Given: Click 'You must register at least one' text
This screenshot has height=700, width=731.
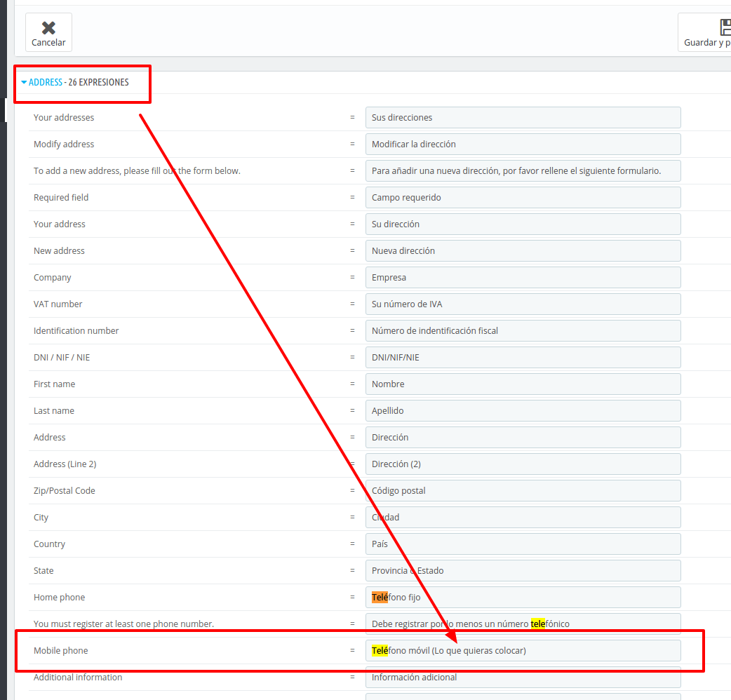Looking at the screenshot, I should (123, 624).
